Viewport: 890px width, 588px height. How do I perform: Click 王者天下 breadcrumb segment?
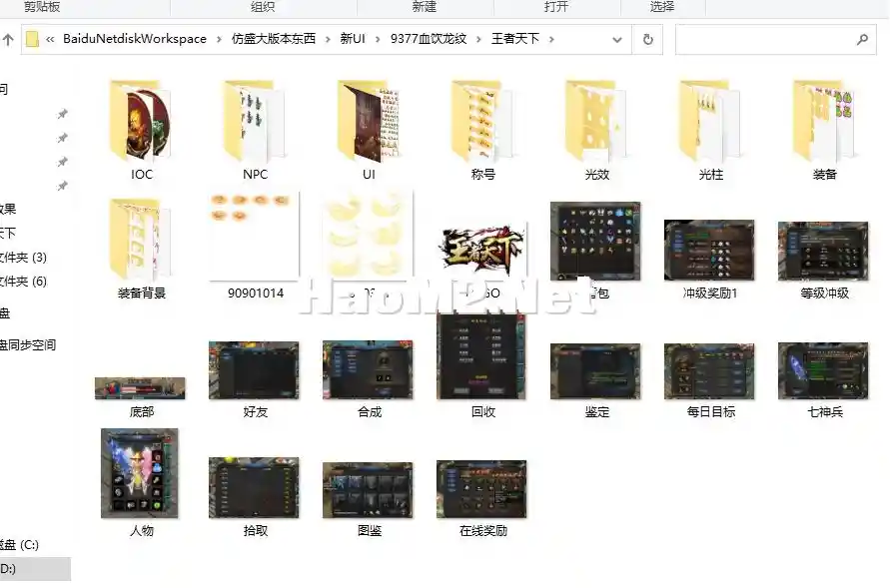pos(514,39)
